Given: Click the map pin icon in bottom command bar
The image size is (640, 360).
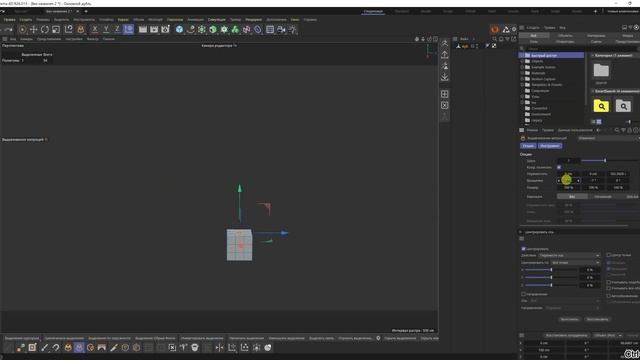Looking at the screenshot, I should [x=378, y=338].
